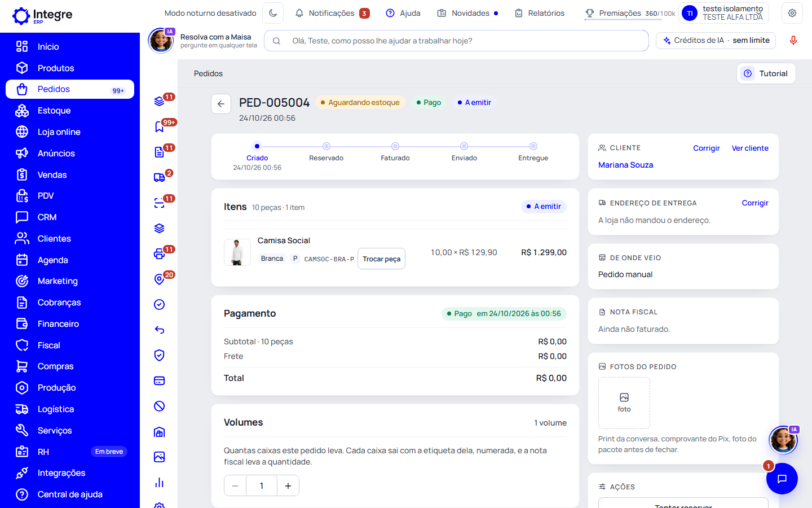Open Financeiro in the sidebar
Screen dimensions: 812x508
[x=70, y=324]
